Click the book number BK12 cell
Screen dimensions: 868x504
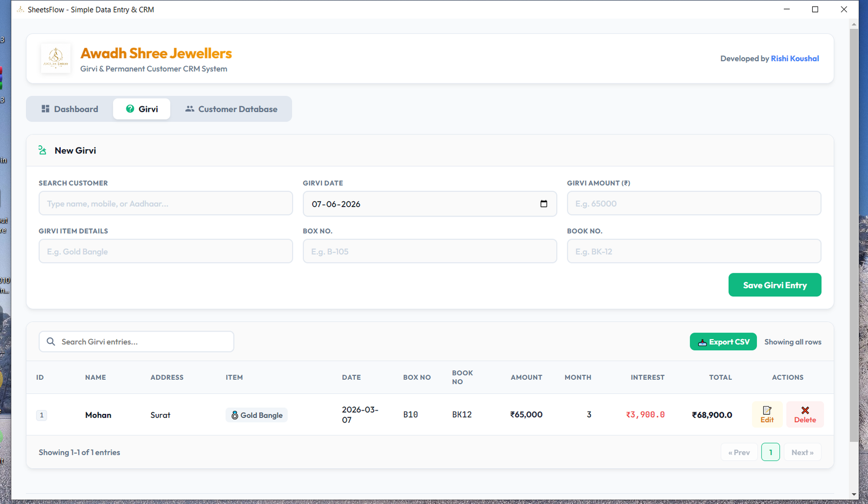point(462,414)
